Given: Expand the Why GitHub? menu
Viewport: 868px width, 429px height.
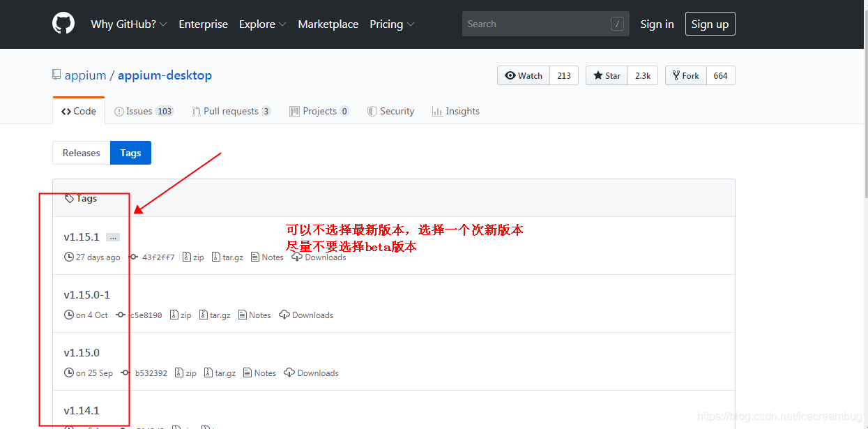Looking at the screenshot, I should coord(129,24).
